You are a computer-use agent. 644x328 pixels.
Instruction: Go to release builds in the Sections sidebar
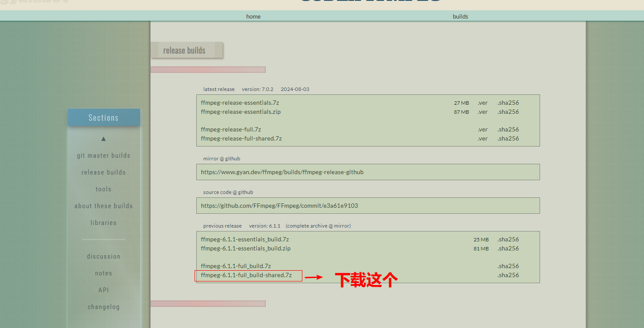(x=104, y=172)
